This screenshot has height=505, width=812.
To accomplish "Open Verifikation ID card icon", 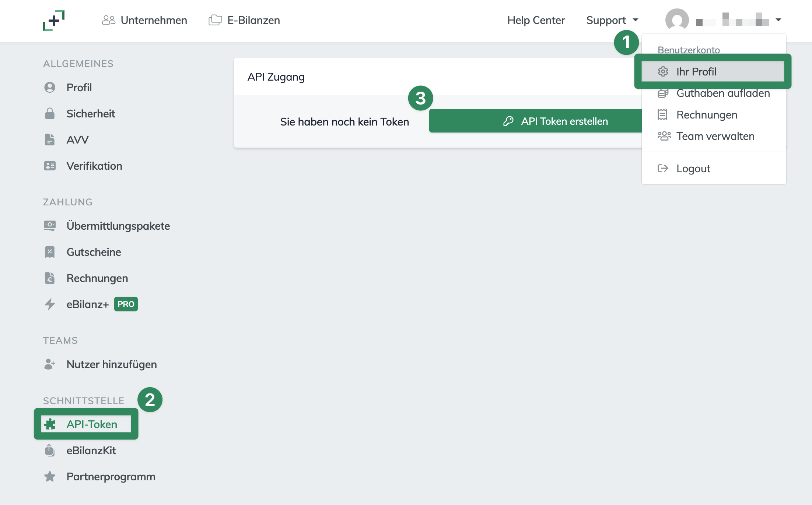I will tap(50, 166).
